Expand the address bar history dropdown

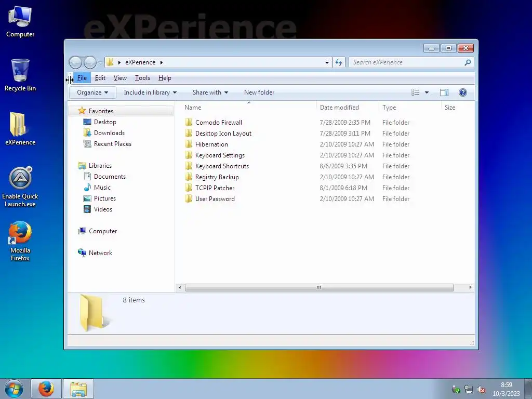click(327, 62)
